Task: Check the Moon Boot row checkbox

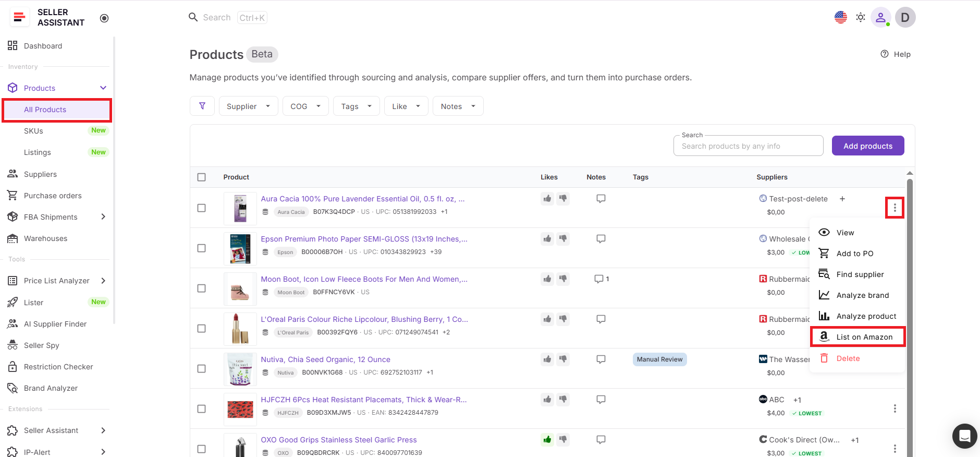Action: pos(202,288)
